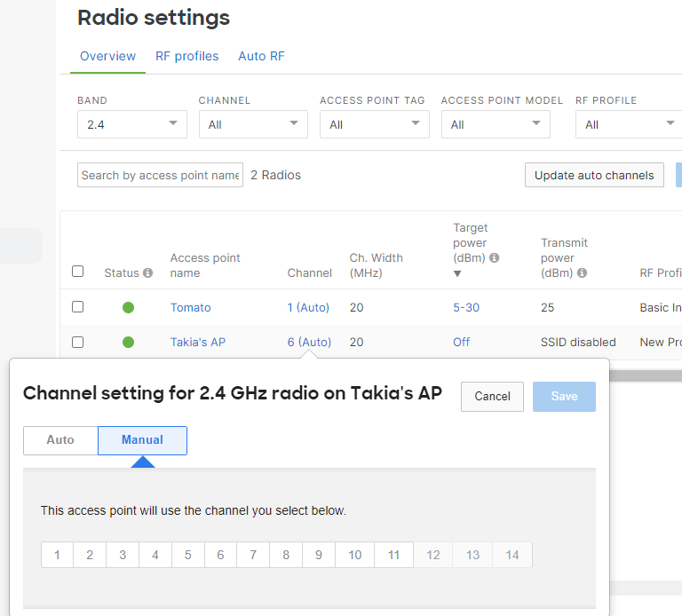The height and width of the screenshot is (616, 682).
Task: Click the Target power info icon
Action: coord(494,257)
